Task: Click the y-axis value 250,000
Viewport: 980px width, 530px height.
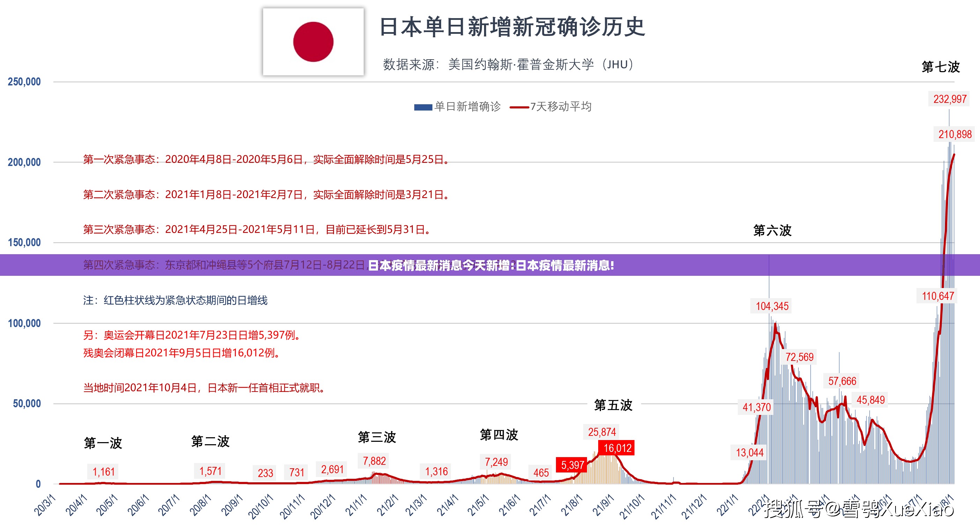Action: coord(24,82)
